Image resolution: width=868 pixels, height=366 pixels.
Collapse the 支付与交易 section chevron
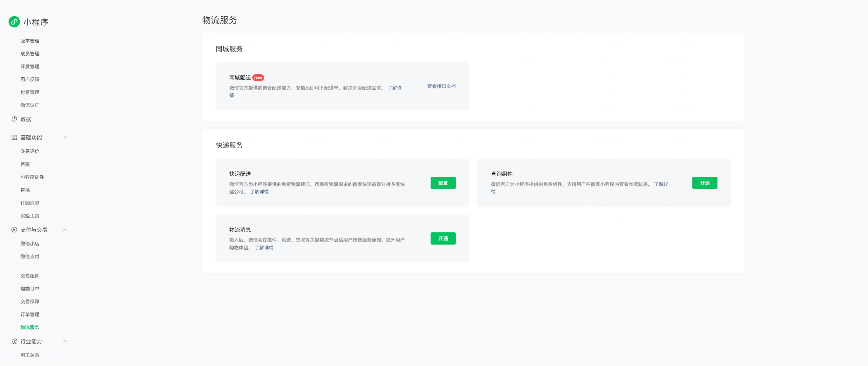click(x=65, y=230)
